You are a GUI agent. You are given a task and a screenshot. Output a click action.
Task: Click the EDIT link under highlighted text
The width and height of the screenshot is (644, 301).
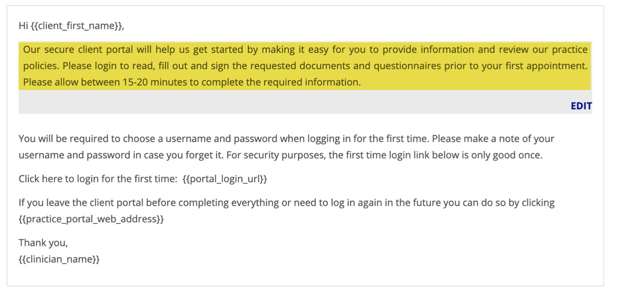[x=581, y=106]
